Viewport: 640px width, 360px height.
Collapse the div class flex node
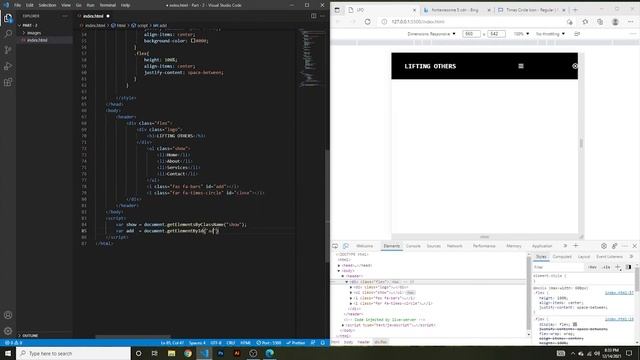tap(347, 282)
